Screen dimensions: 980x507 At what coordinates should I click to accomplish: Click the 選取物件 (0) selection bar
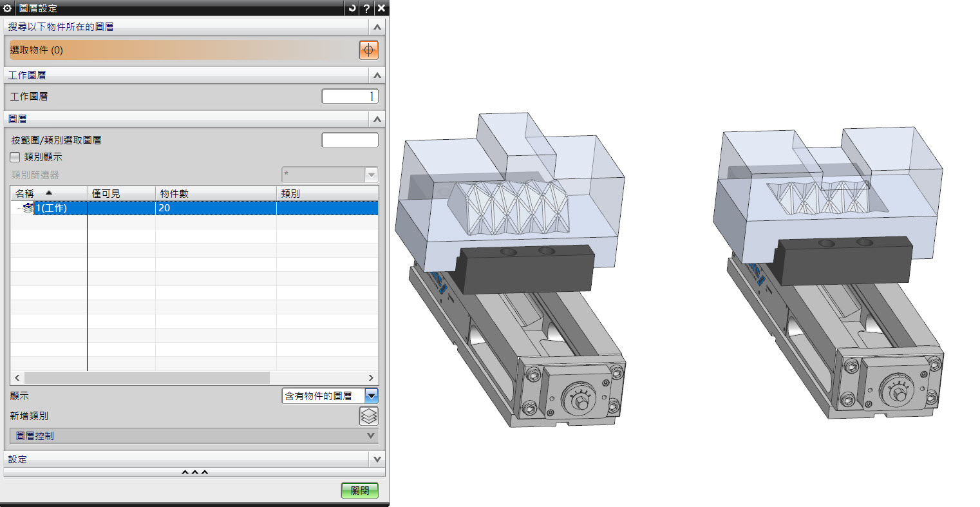tap(182, 50)
